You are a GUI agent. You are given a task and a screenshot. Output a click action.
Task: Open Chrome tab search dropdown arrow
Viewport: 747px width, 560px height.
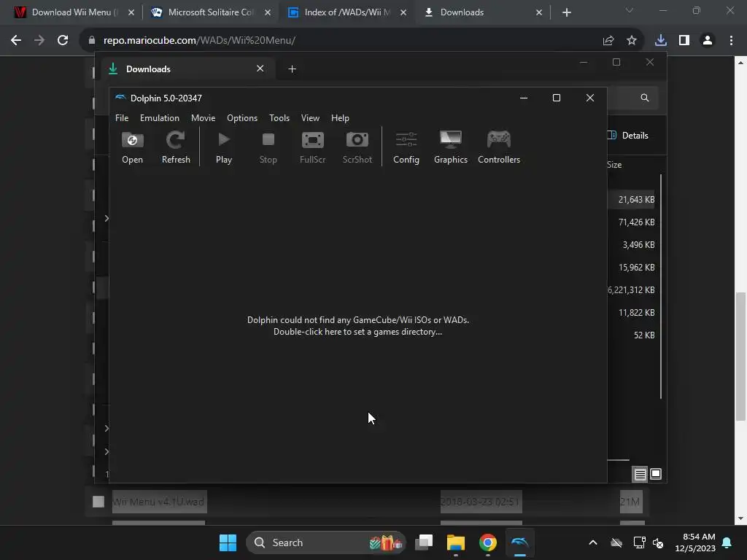pos(630,10)
